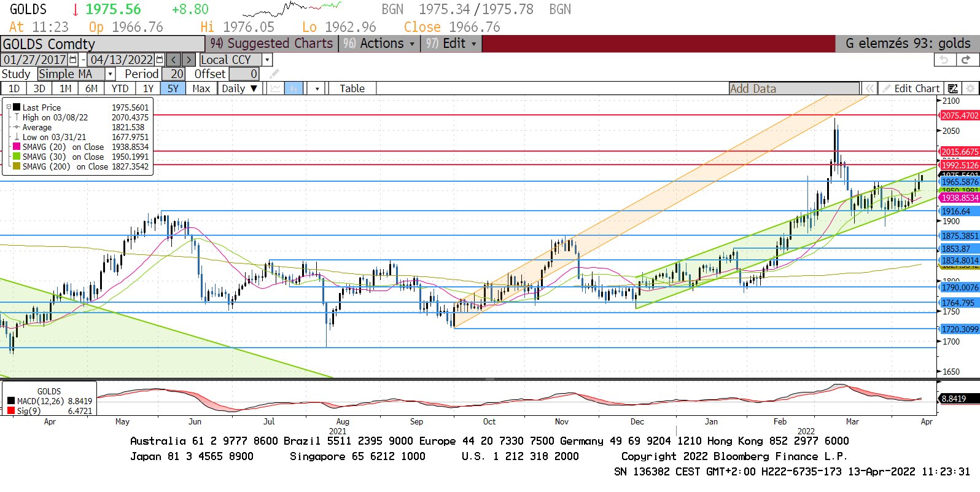Image resolution: width=980 pixels, height=492 pixels.
Task: Click the green SMAVG (30) color swatch
Action: coord(17,156)
